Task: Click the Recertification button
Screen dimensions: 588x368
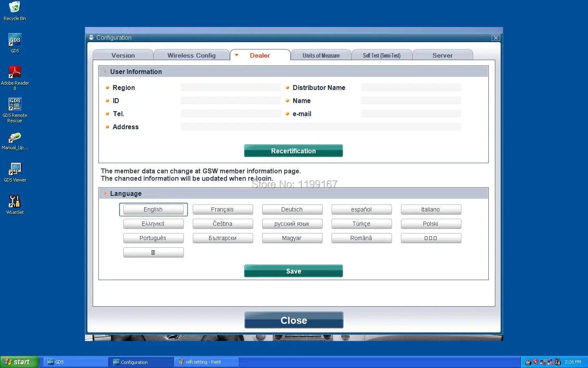Action: 294,151
